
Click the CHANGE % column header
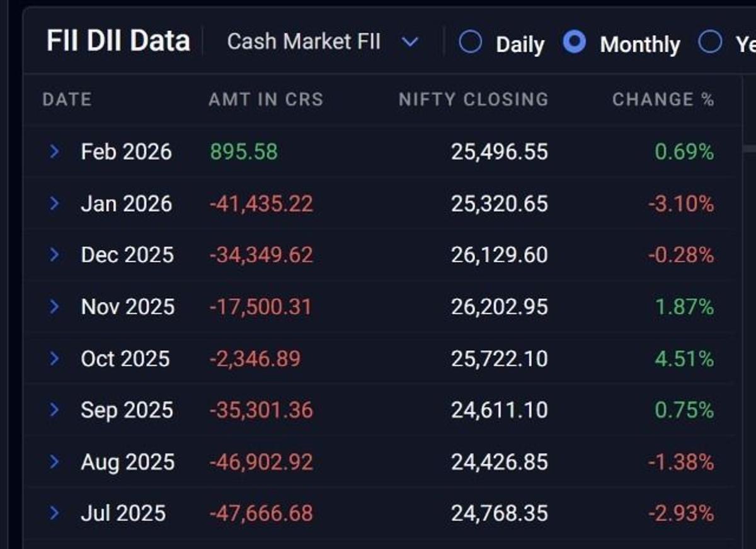click(x=663, y=99)
